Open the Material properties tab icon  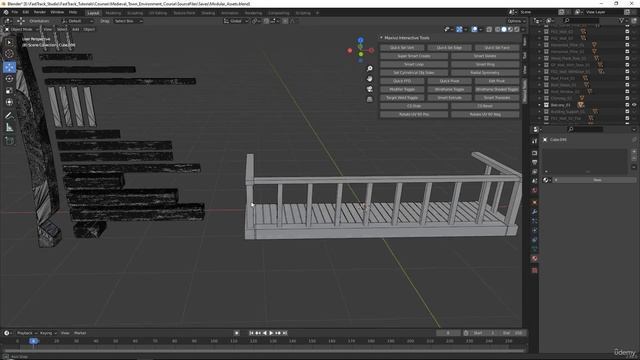tap(534, 258)
